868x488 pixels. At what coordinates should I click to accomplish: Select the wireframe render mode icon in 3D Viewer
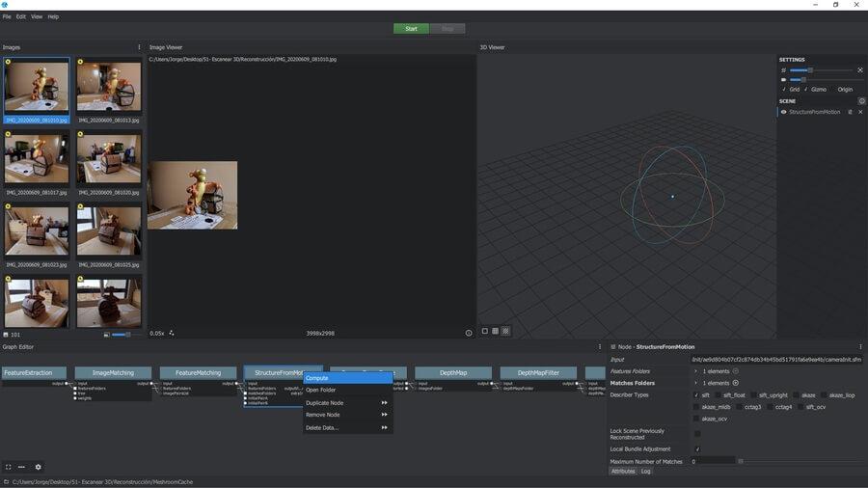[495, 332]
